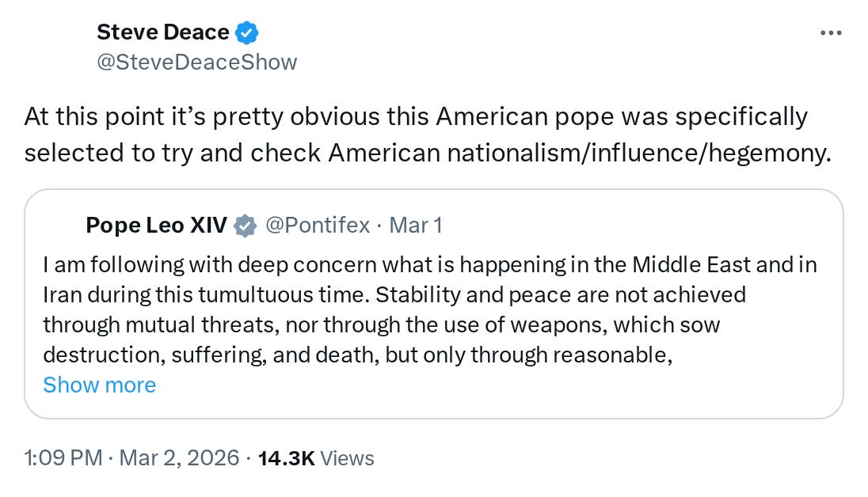Viewport: 868px width, 497px height.
Task: Click the 14.3K view count number
Action: 287,457
